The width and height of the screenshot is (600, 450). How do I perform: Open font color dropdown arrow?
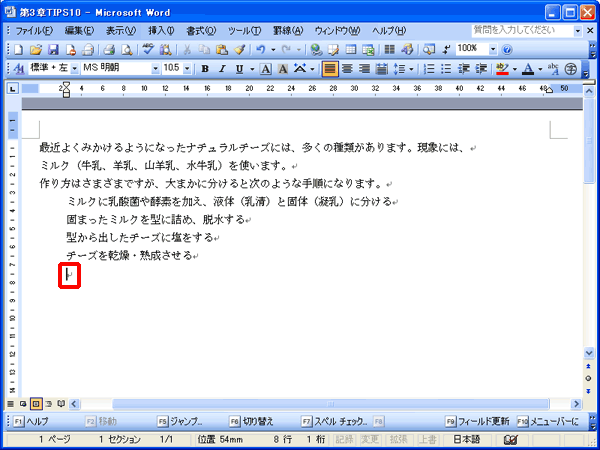540,69
